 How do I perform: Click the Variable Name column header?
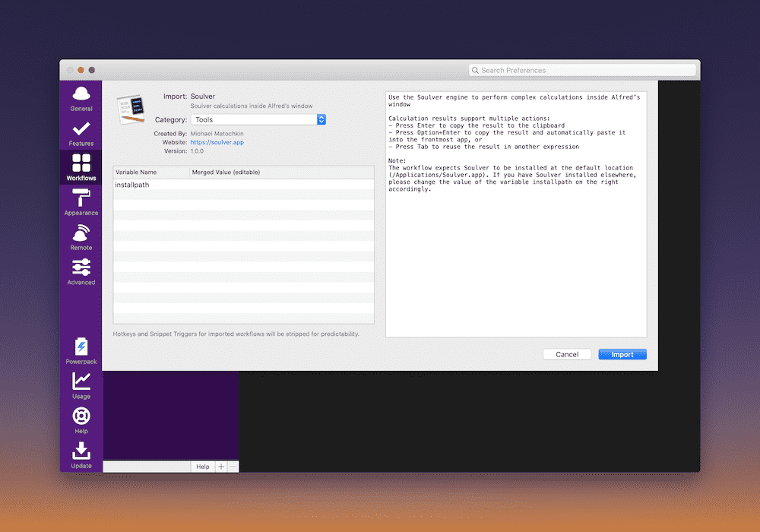point(151,172)
